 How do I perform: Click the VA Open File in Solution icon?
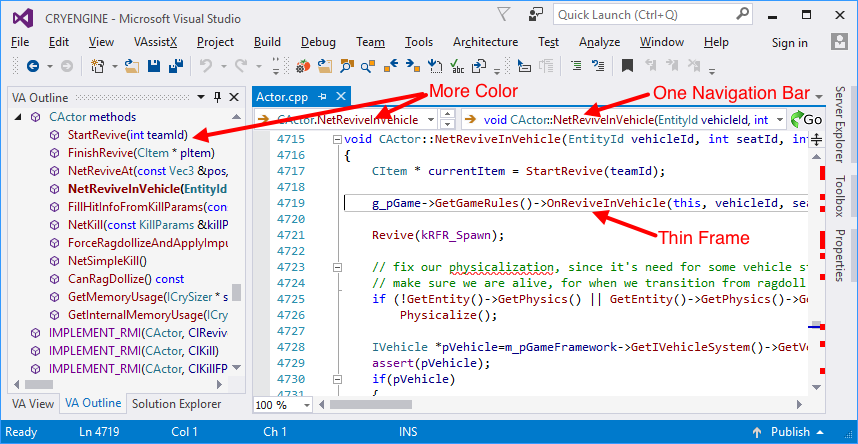[x=325, y=66]
